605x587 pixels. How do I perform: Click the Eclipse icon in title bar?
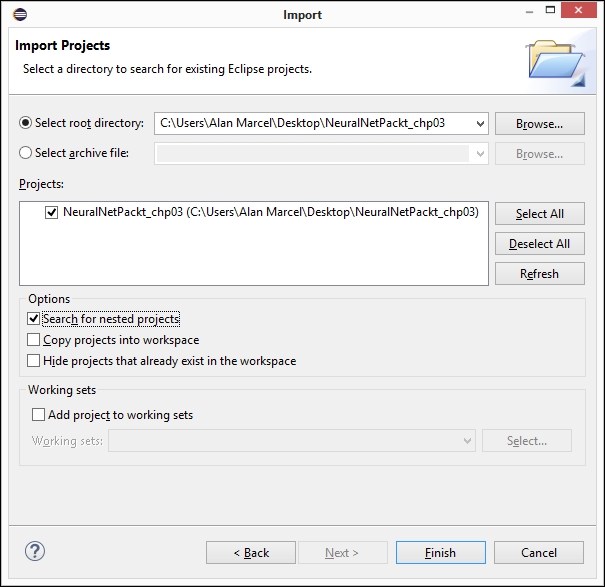(x=21, y=15)
